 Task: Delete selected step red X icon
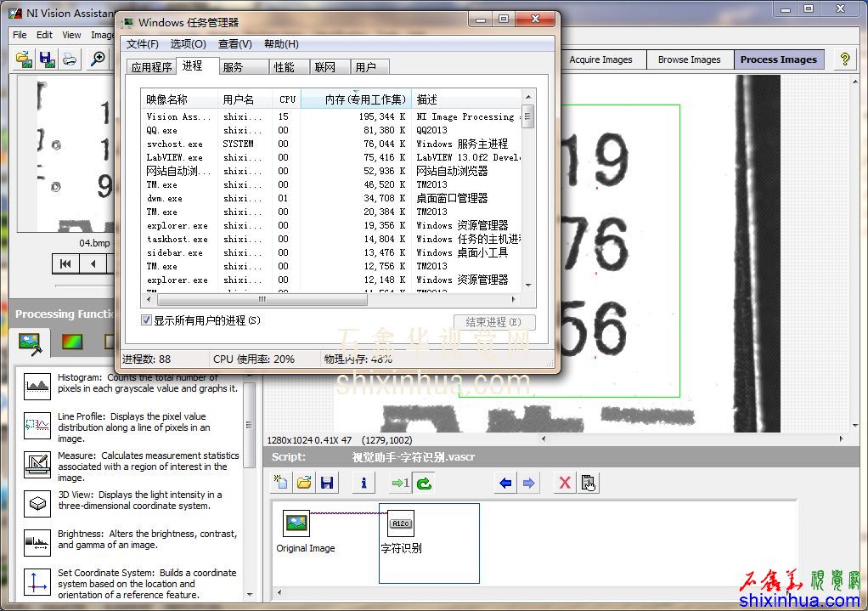click(x=565, y=483)
